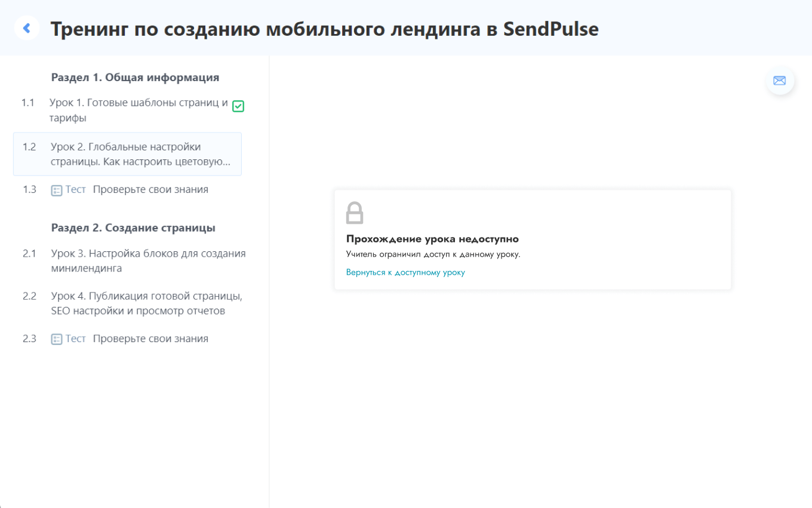Image resolution: width=812 pixels, height=508 pixels.
Task: Click the lock icon in the notice
Action: [x=355, y=213]
